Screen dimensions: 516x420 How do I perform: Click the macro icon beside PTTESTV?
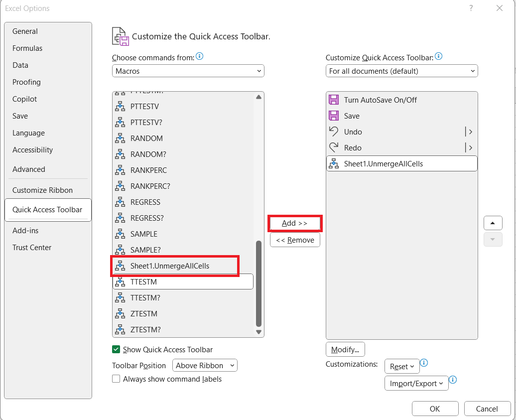click(x=120, y=106)
